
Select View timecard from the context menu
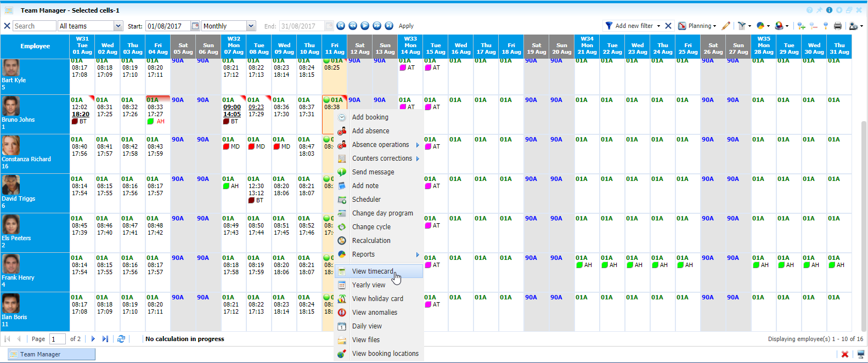pos(373,271)
